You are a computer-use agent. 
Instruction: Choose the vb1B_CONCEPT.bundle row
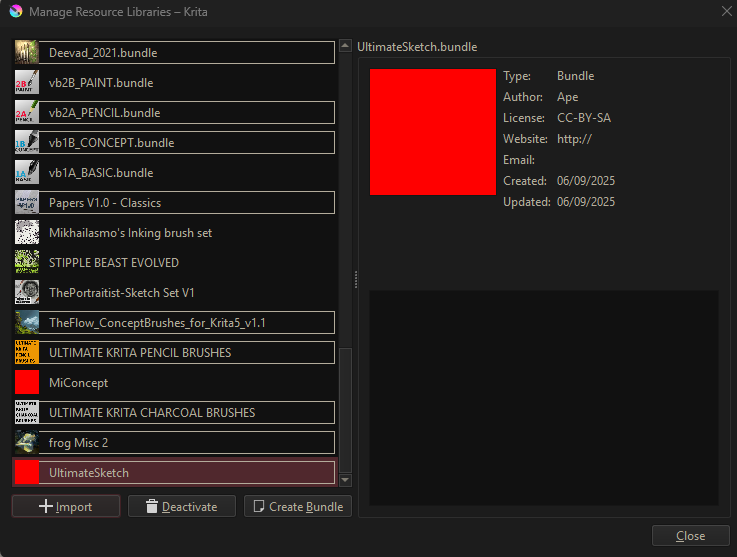coord(174,142)
